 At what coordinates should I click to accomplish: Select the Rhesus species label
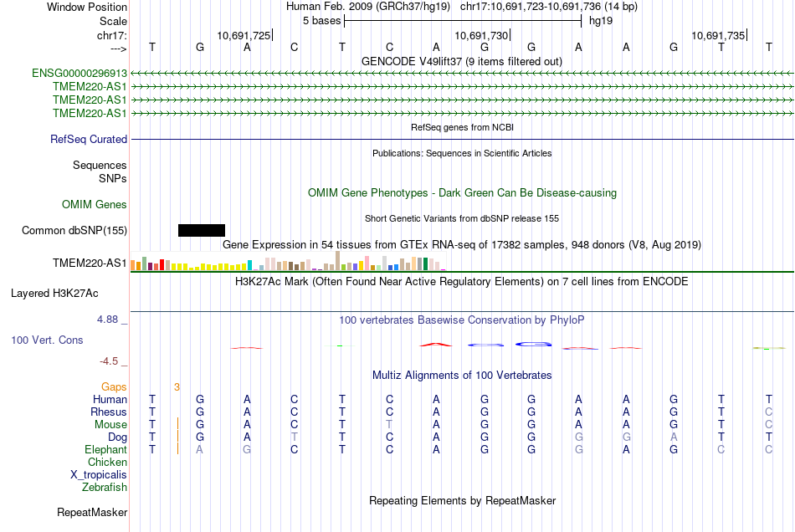click(109, 412)
